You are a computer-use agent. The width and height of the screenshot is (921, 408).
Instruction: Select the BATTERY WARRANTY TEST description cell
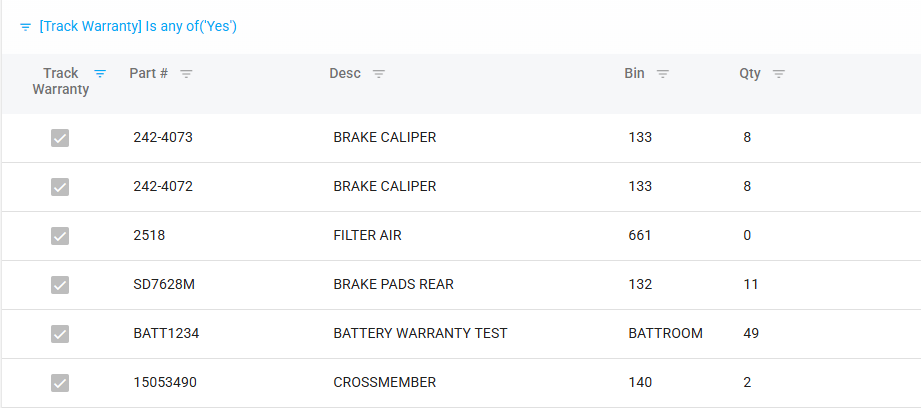420,333
